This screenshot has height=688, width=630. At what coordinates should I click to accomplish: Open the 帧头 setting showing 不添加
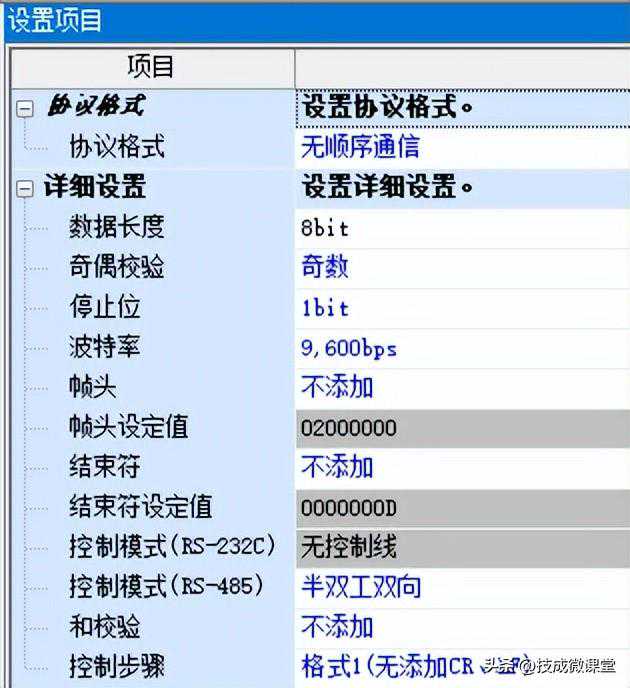[x=337, y=388]
